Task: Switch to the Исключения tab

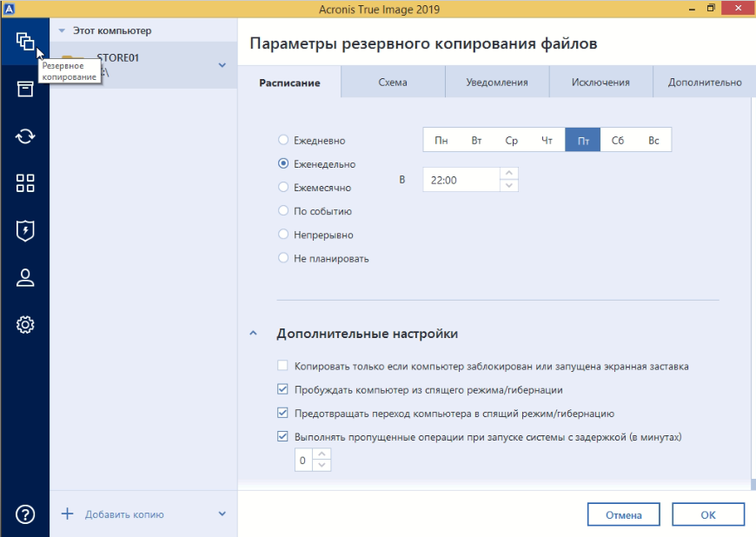Action: (600, 82)
